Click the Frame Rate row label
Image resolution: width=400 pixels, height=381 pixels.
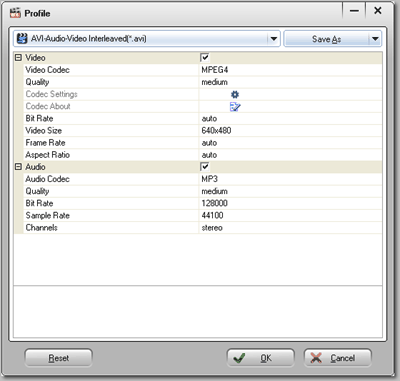click(x=45, y=143)
